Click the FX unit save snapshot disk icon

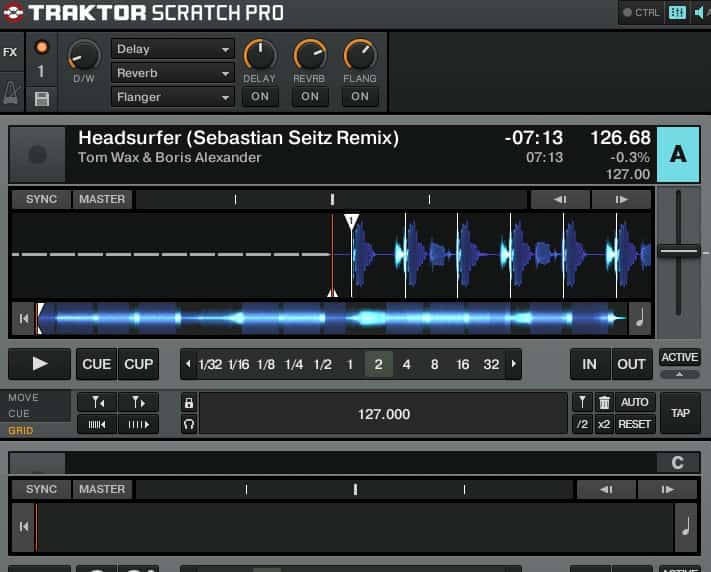tap(42, 98)
